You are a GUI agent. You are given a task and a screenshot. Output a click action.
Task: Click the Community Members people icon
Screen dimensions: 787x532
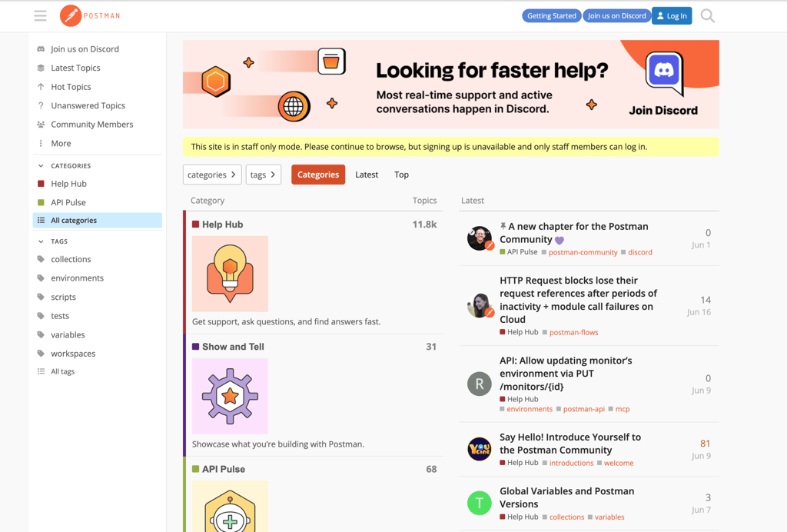[42, 125]
